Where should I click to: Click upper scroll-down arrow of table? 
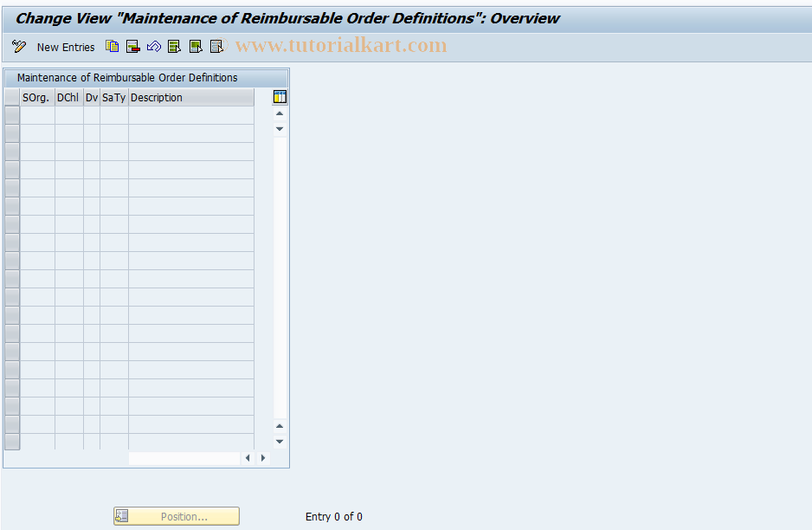tap(280, 128)
